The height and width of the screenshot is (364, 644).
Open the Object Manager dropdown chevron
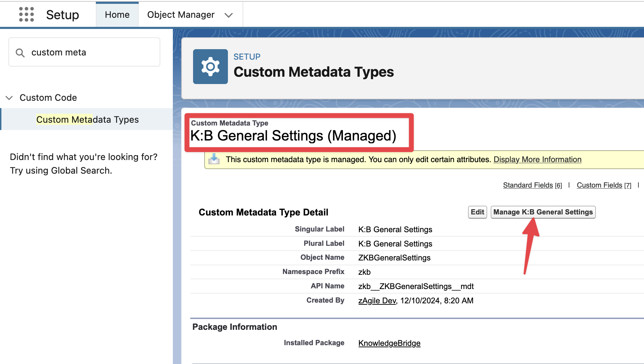click(x=229, y=15)
